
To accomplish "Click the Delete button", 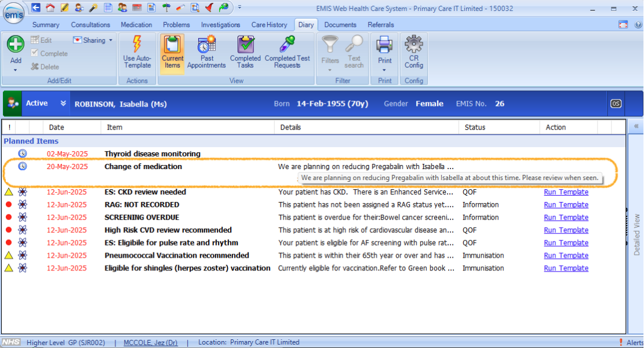I will pos(45,67).
